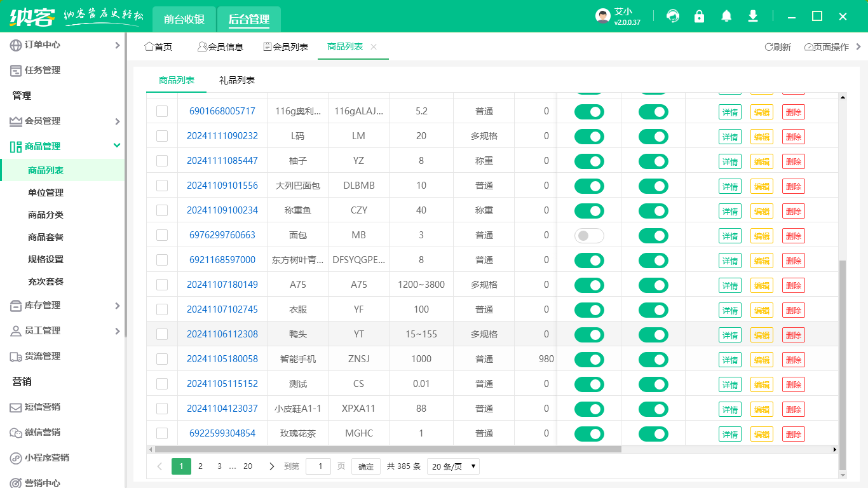
Task: Close the 商品列表 tab
Action: 374,46
